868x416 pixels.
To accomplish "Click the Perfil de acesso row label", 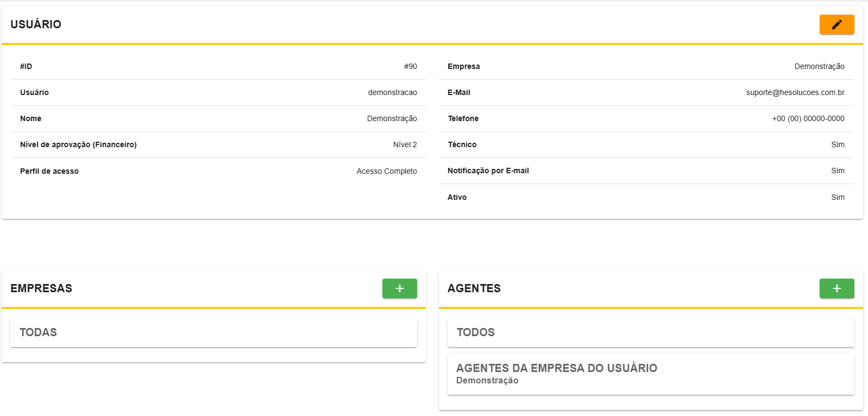I will click(x=49, y=171).
